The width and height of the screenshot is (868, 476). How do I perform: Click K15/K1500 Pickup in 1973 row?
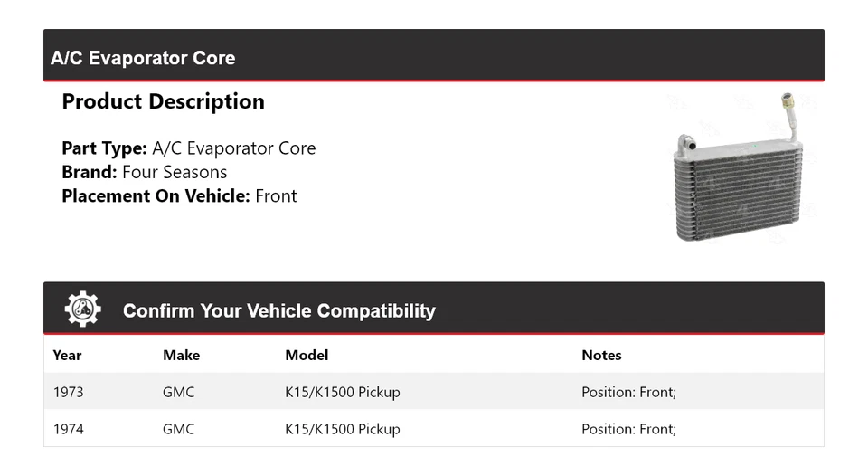tap(342, 392)
